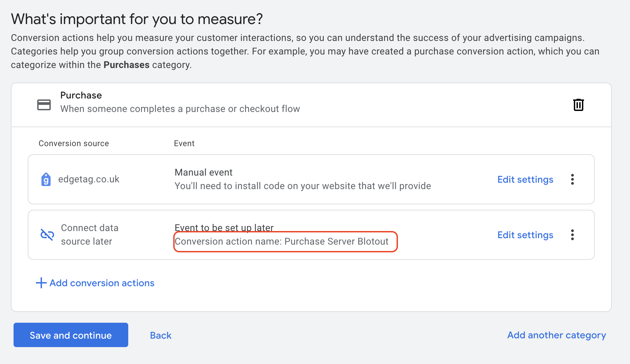Click the Connect data source later label
Image resolution: width=630 pixels, height=364 pixels.
89,234
